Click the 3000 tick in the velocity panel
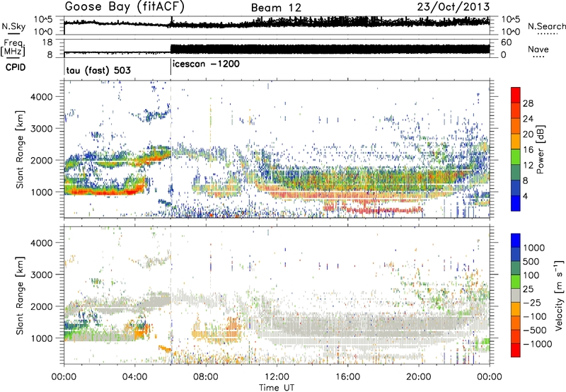 click(41, 275)
